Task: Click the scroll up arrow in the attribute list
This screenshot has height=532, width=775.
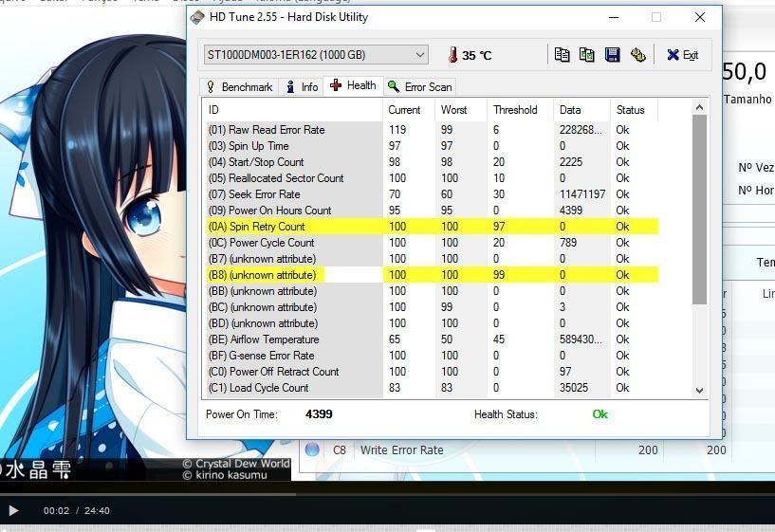Action: (700, 107)
